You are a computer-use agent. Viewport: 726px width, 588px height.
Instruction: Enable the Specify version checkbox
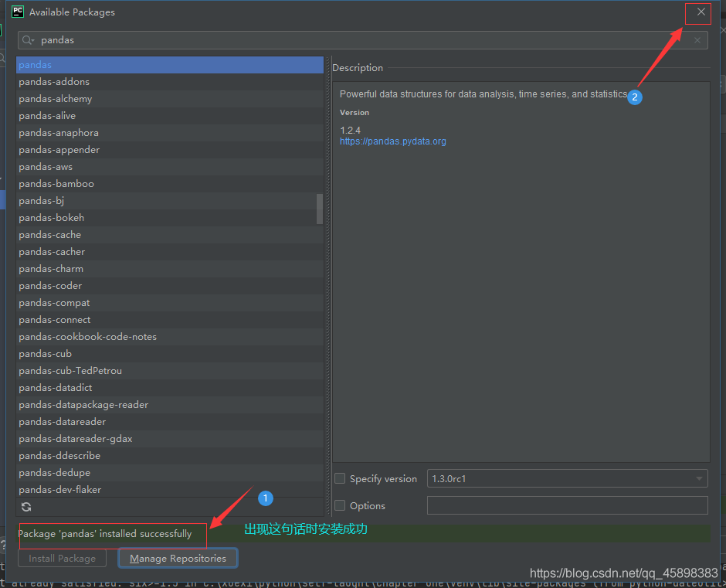tap(340, 479)
